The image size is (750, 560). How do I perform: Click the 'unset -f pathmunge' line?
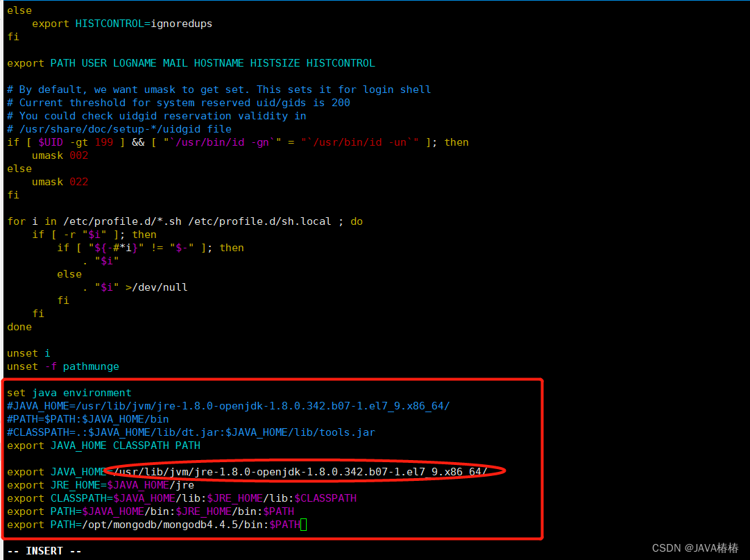pyautogui.click(x=62, y=366)
